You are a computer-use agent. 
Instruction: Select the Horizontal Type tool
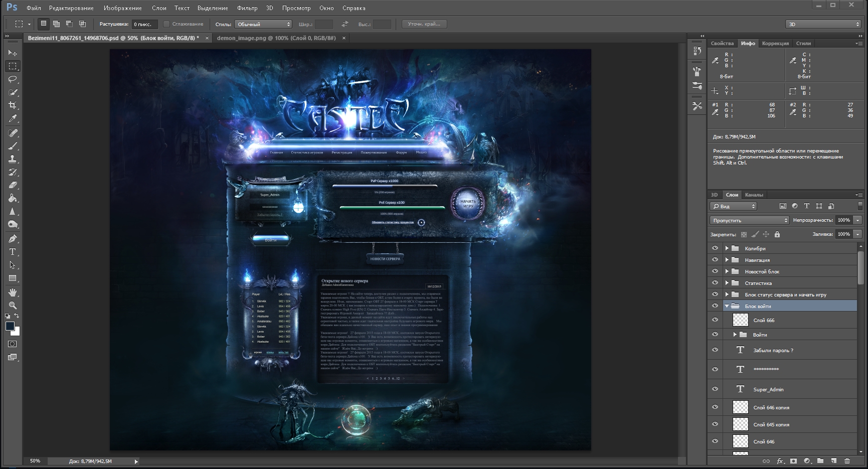pos(13,252)
